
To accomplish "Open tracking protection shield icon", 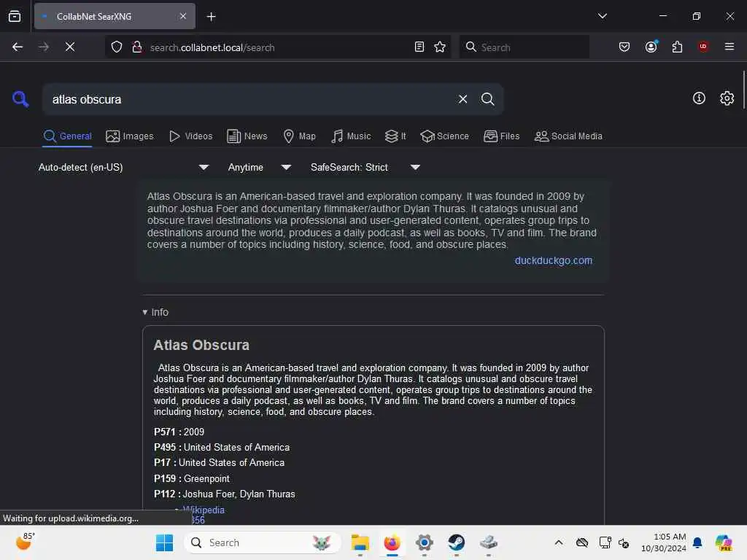I will (x=117, y=47).
